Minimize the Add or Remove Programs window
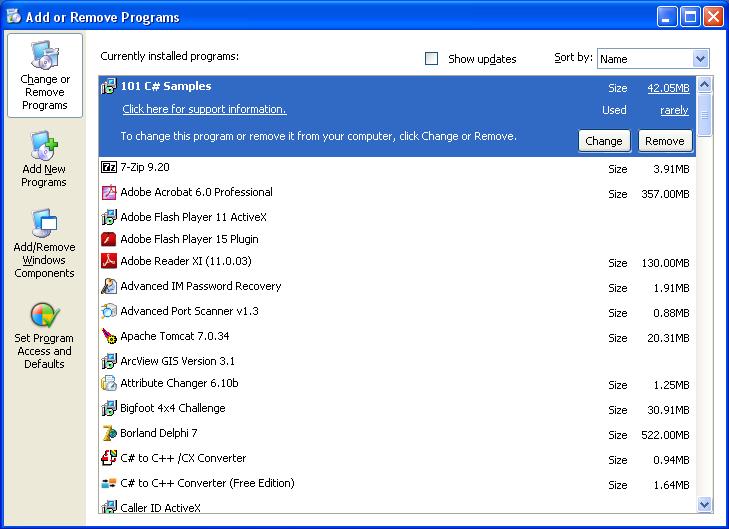 coord(667,17)
